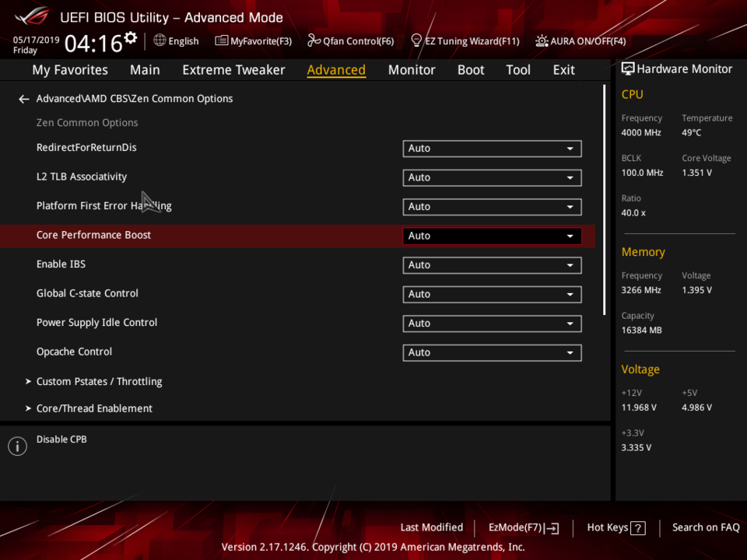Open the Core Performance Boost dropdown
Image resolution: width=747 pixels, height=560 pixels.
492,236
